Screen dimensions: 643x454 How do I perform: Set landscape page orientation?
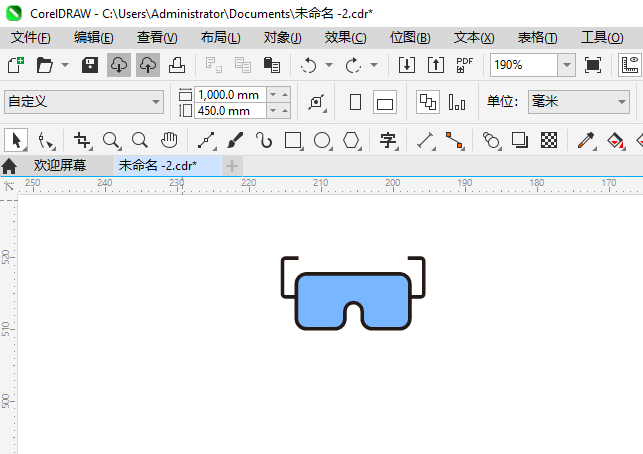(x=385, y=102)
